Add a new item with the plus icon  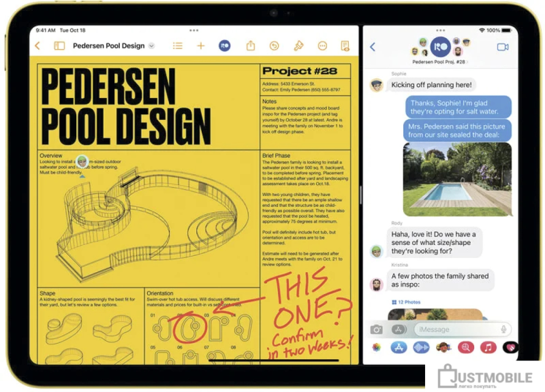[x=201, y=46]
